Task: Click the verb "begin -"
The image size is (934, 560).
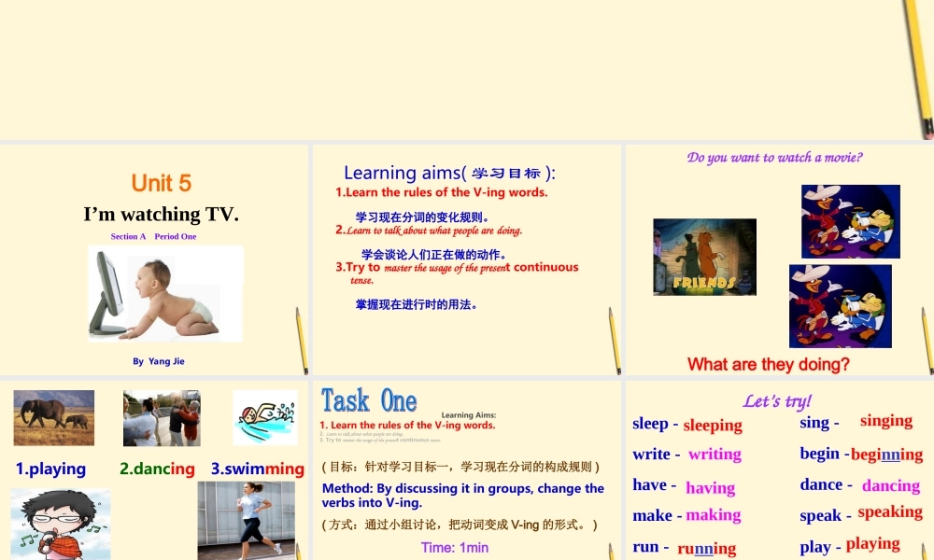Action: click(825, 455)
